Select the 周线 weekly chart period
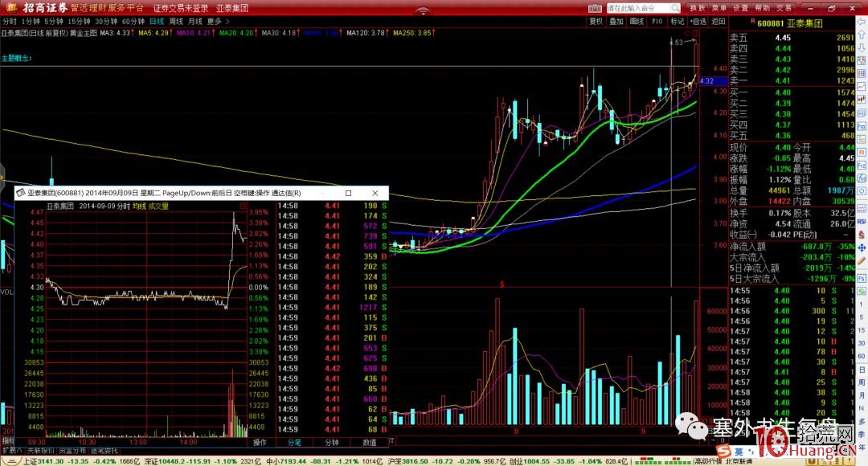Viewport: 868px width, 466px height. pyautogui.click(x=176, y=22)
